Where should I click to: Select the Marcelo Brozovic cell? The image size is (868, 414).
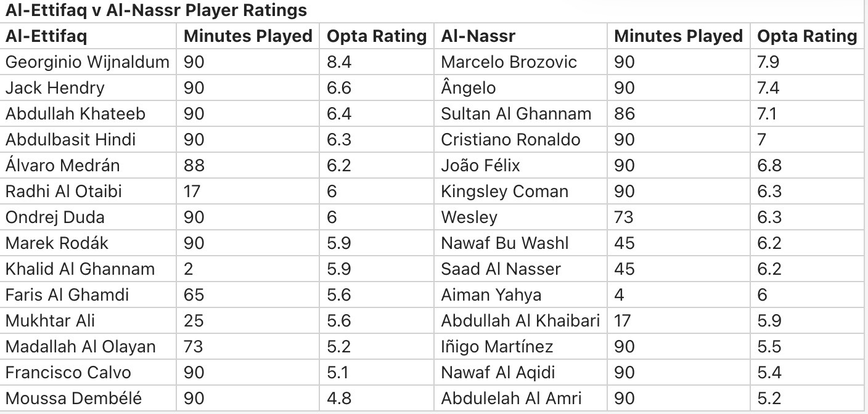pyautogui.click(x=509, y=62)
